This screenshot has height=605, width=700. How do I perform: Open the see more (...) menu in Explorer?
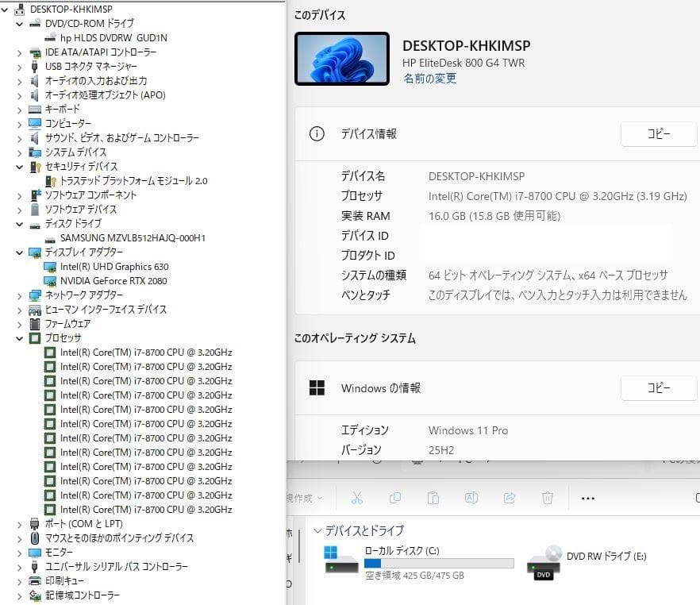point(588,498)
